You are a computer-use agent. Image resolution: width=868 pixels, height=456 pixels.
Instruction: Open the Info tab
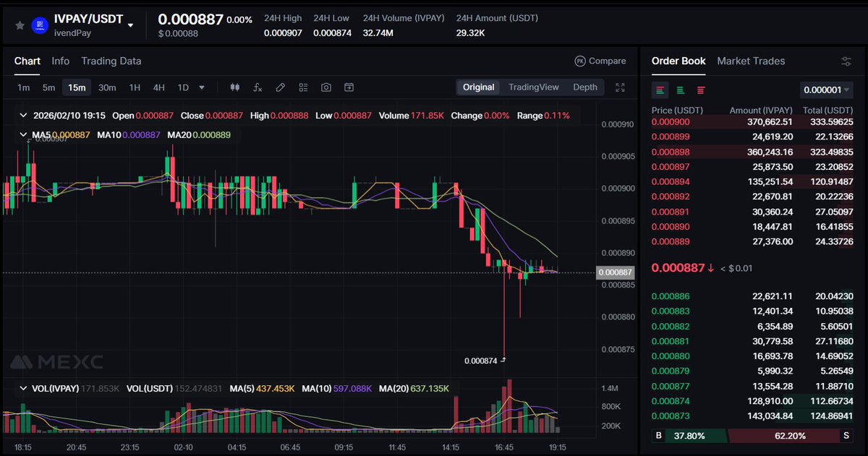tap(61, 61)
